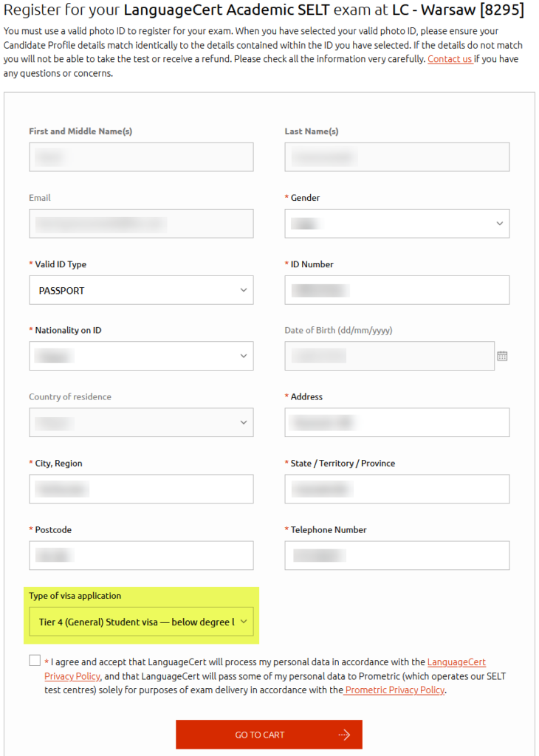Image resolution: width=539 pixels, height=756 pixels.
Task: Expand the Nationality on ID dropdown
Action: [x=141, y=356]
